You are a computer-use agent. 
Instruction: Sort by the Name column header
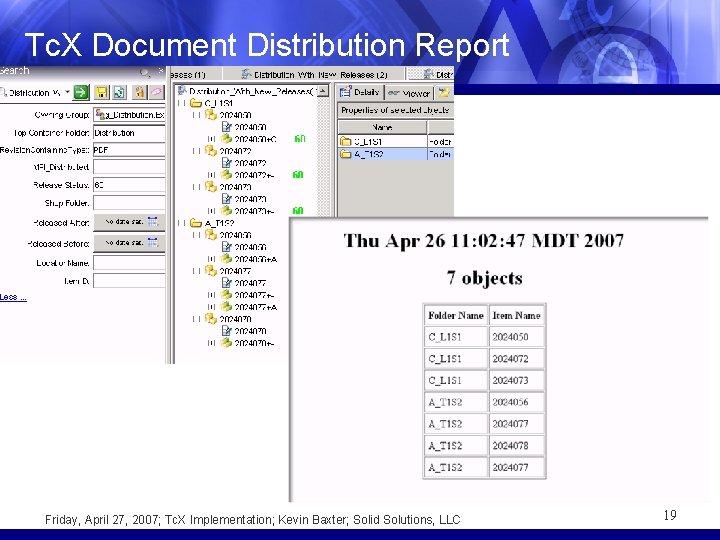click(382, 127)
